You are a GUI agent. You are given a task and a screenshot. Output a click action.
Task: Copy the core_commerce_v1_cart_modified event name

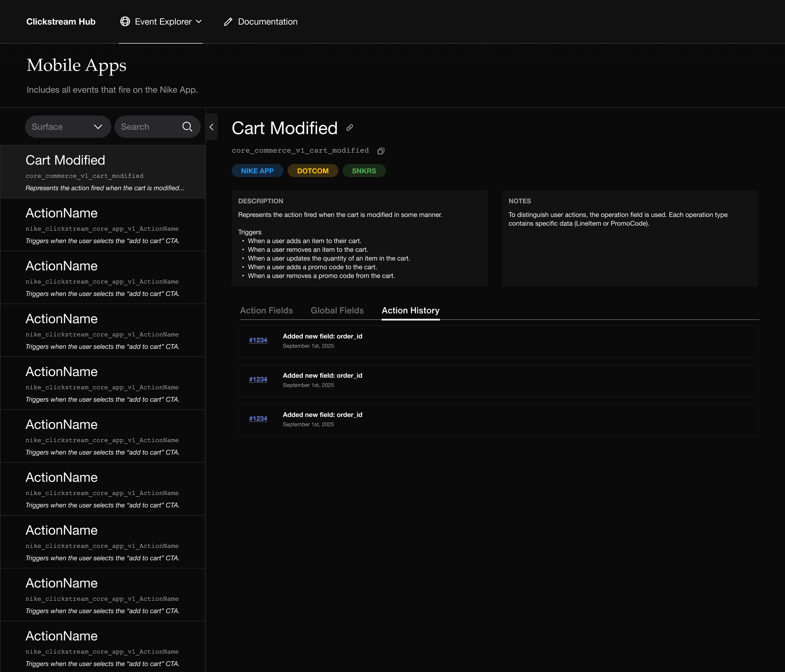(x=381, y=151)
